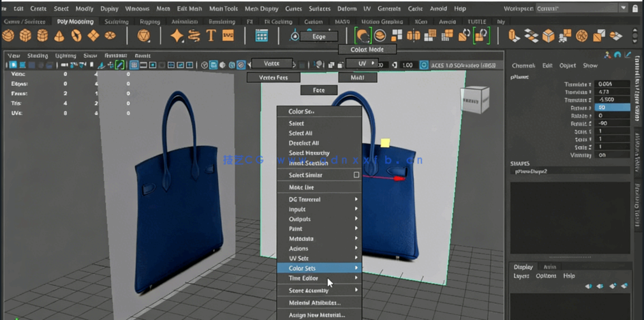
Task: Toggle the green-highlighted viewport panel icon
Action: click(x=119, y=65)
